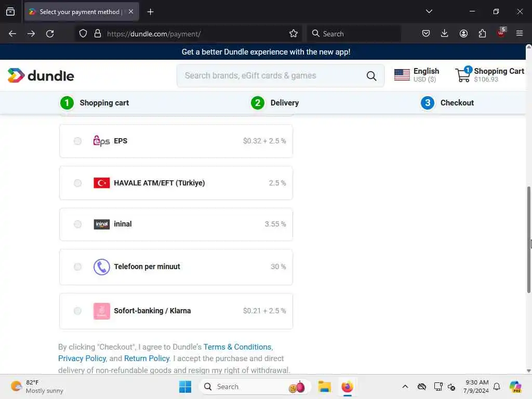Open the Privacy Policy link
This screenshot has width=532, height=399.
(x=82, y=358)
